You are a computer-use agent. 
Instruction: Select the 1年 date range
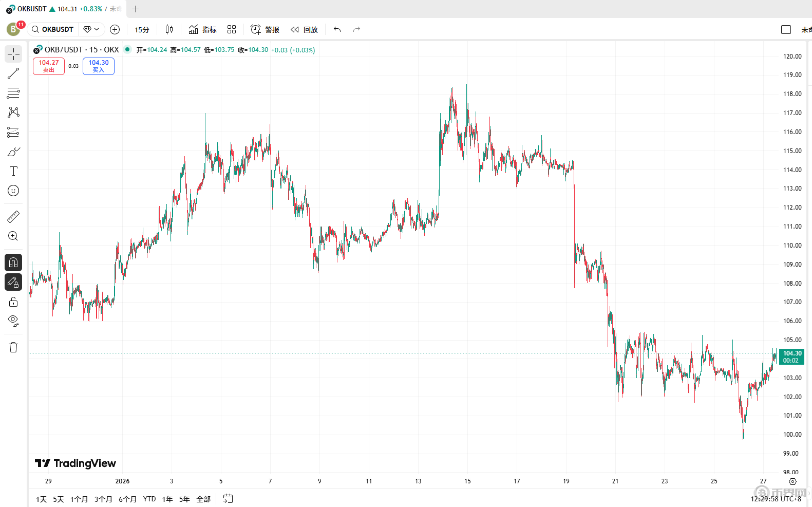(167, 499)
